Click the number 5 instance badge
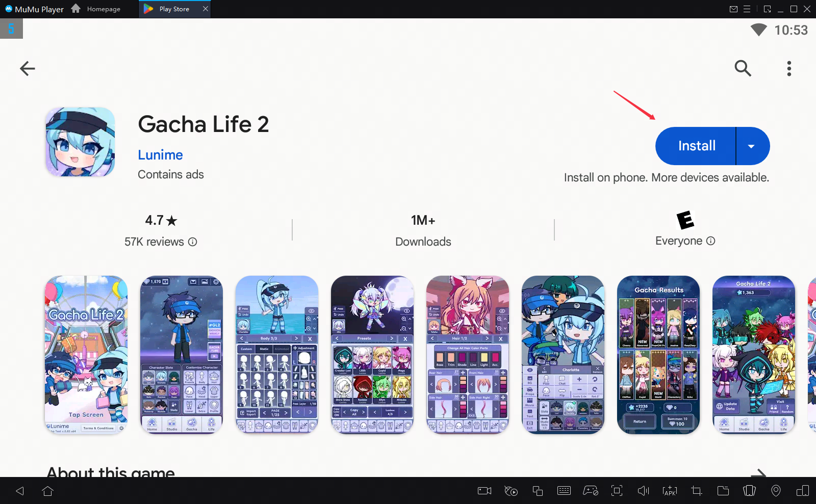 pyautogui.click(x=11, y=29)
